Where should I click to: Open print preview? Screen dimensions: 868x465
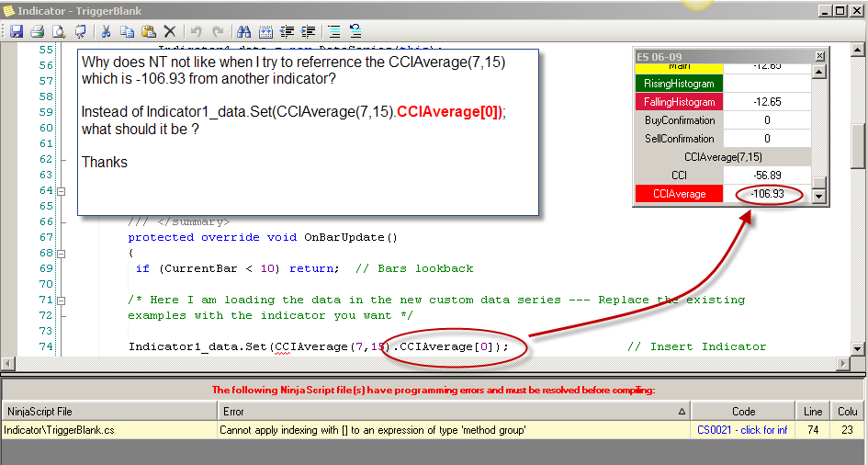[59, 31]
